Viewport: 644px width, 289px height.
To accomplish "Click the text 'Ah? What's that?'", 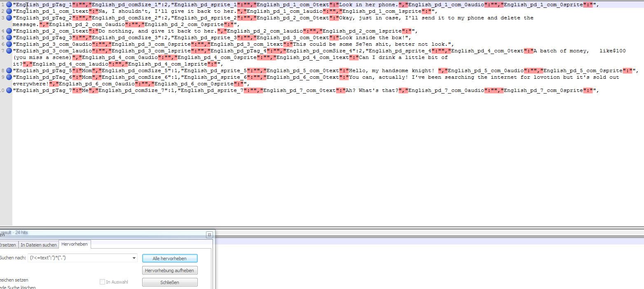I will (372, 91).
